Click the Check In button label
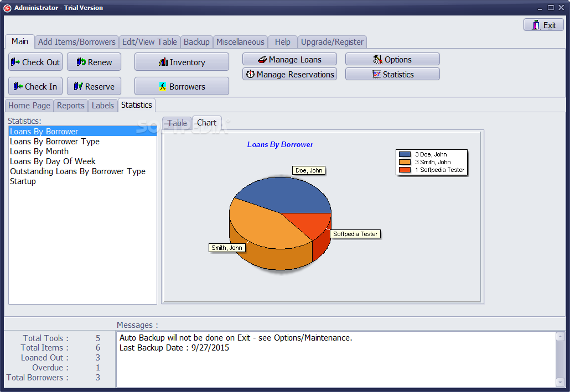This screenshot has height=392, width=570. pos(41,86)
